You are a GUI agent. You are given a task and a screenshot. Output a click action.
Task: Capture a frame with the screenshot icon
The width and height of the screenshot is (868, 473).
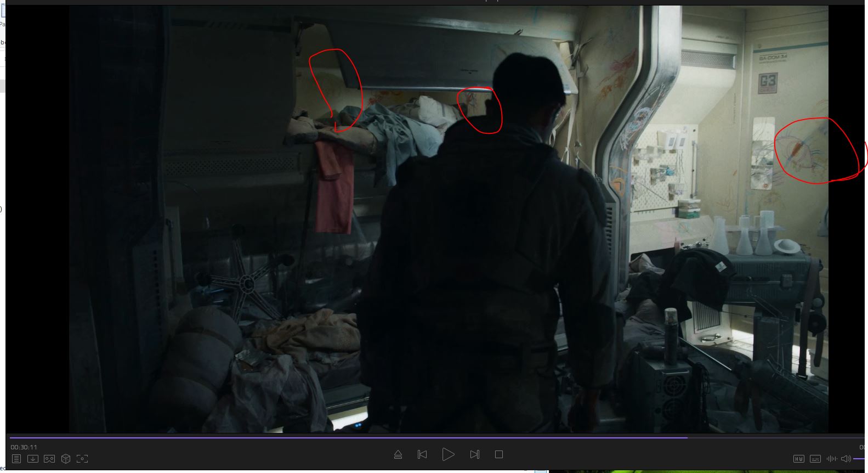pyautogui.click(x=82, y=459)
